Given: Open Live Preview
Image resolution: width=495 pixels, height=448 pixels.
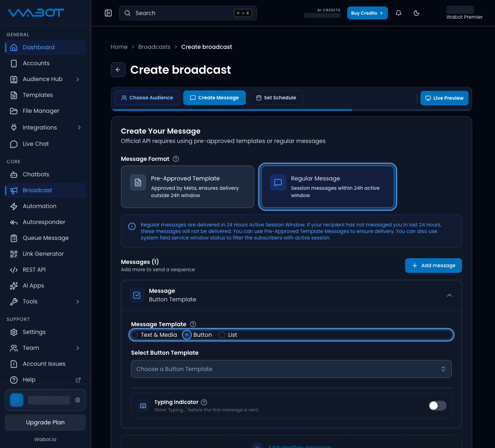Looking at the screenshot, I should [445, 98].
